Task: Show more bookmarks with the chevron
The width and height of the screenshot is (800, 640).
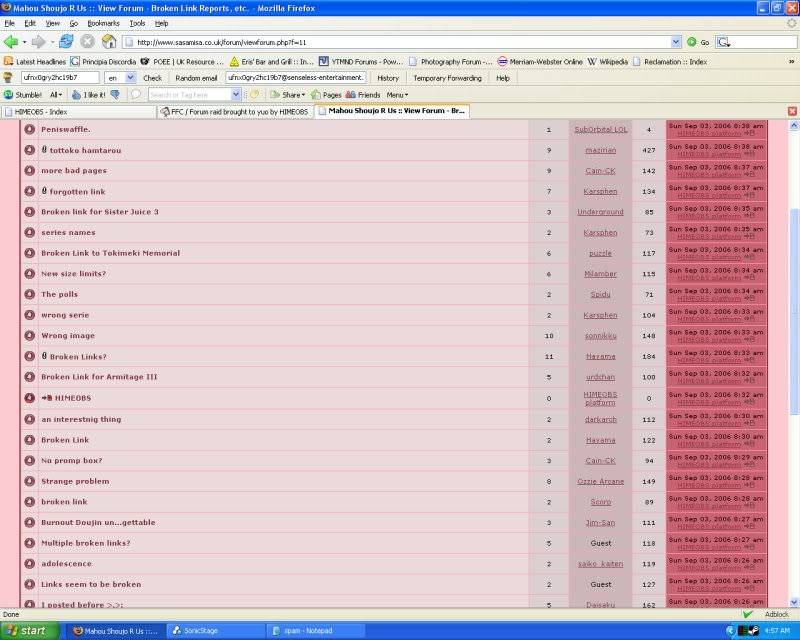Action: 791,62
